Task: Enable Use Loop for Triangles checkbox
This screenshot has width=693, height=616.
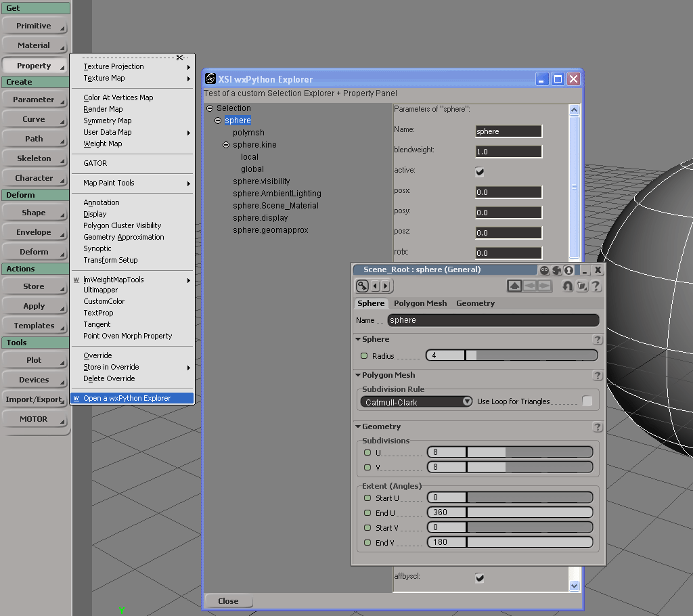Action: click(587, 401)
